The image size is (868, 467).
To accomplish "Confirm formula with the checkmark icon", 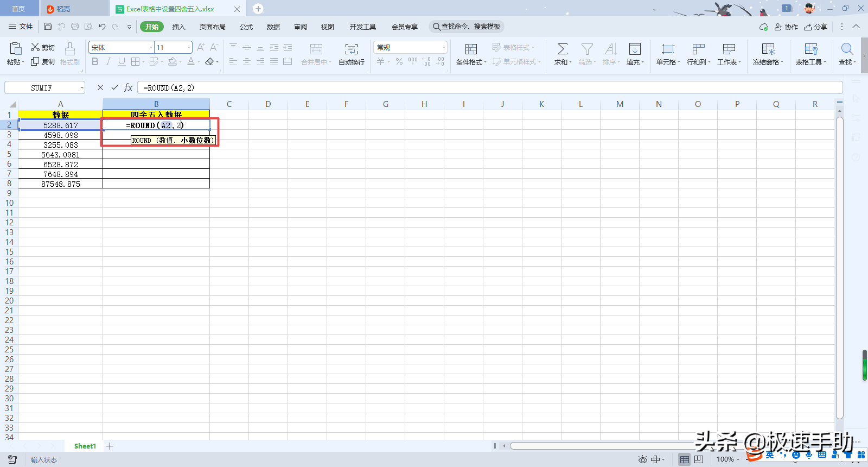I will pos(114,87).
